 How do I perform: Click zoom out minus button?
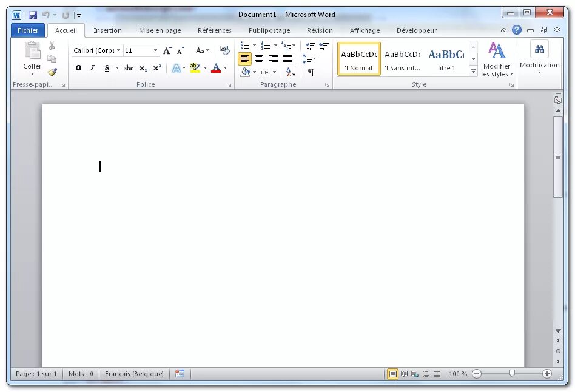(x=477, y=374)
